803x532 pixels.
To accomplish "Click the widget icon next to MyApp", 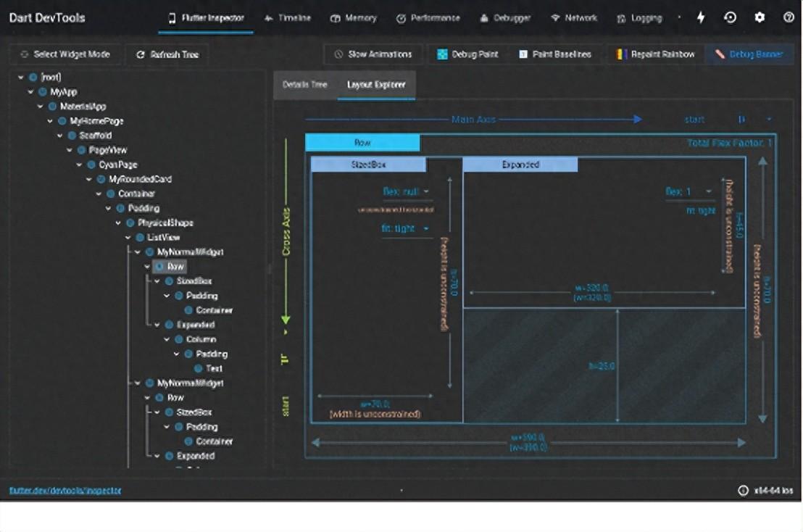I will point(43,92).
